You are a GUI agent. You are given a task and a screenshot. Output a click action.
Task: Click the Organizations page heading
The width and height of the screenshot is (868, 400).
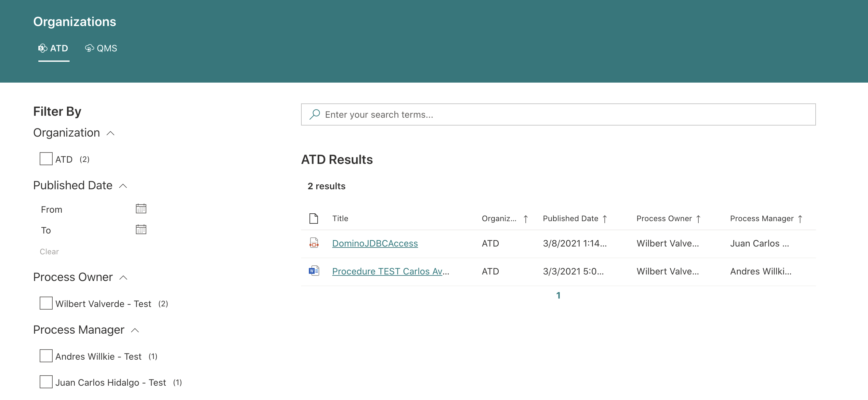tap(74, 21)
